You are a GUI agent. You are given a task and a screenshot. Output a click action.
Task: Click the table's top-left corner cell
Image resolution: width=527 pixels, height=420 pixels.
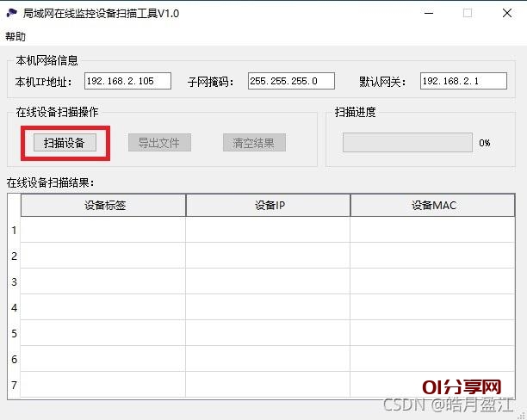coord(14,205)
